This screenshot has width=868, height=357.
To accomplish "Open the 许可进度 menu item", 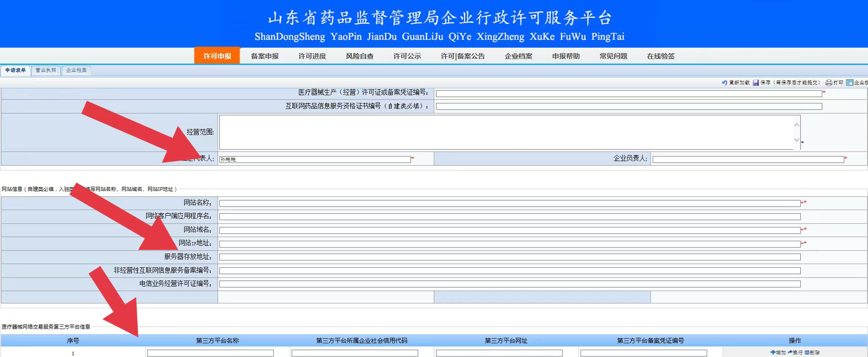I will 312,56.
